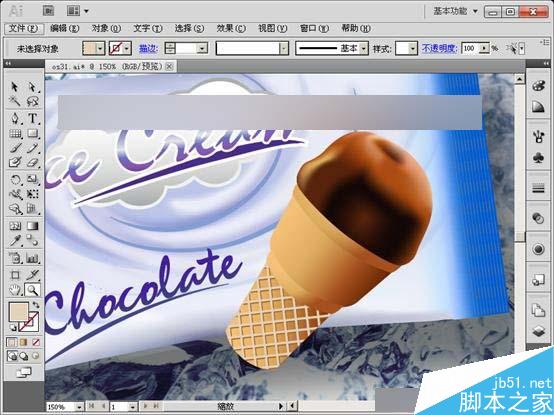Screen dimensions: 554x415
Task: Set paint mode to None
Action: (x=35, y=342)
